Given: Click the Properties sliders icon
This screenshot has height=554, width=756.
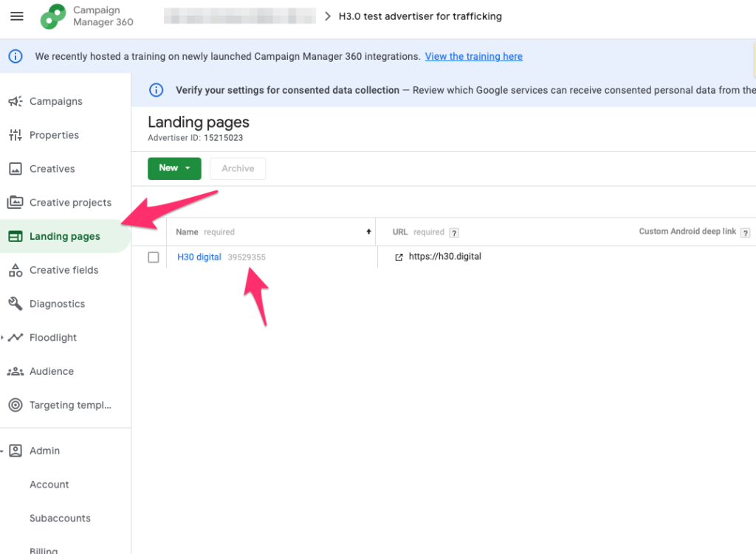Looking at the screenshot, I should [x=15, y=135].
